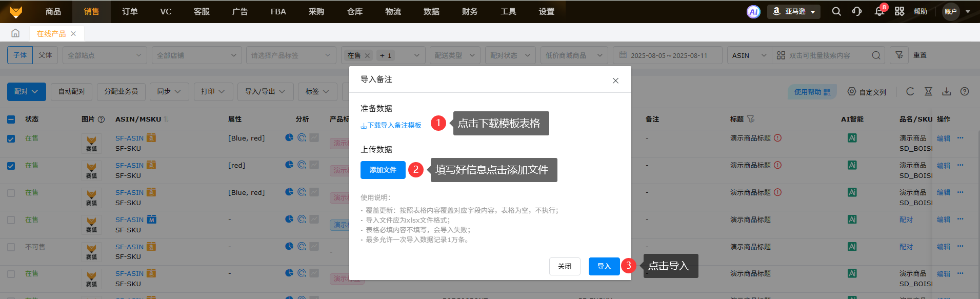Open the 账户 account menu
This screenshot has width=980, height=299.
957,11
